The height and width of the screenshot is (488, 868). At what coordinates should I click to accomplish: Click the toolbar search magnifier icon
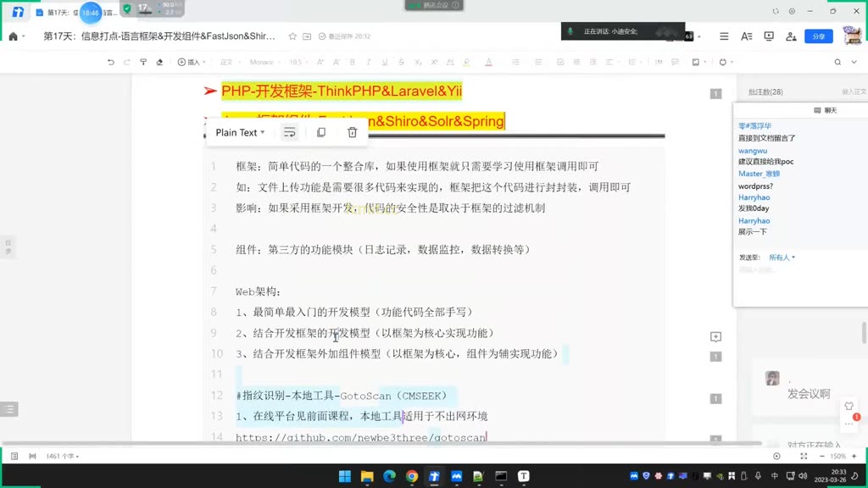point(837,62)
